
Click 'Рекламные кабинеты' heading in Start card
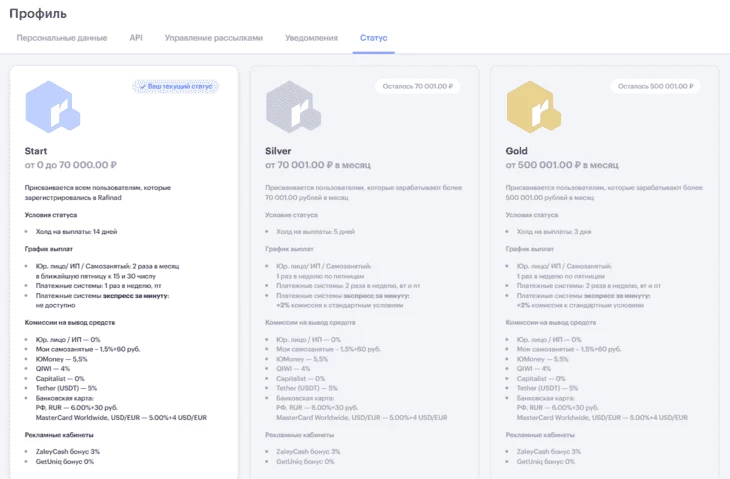pyautogui.click(x=59, y=435)
